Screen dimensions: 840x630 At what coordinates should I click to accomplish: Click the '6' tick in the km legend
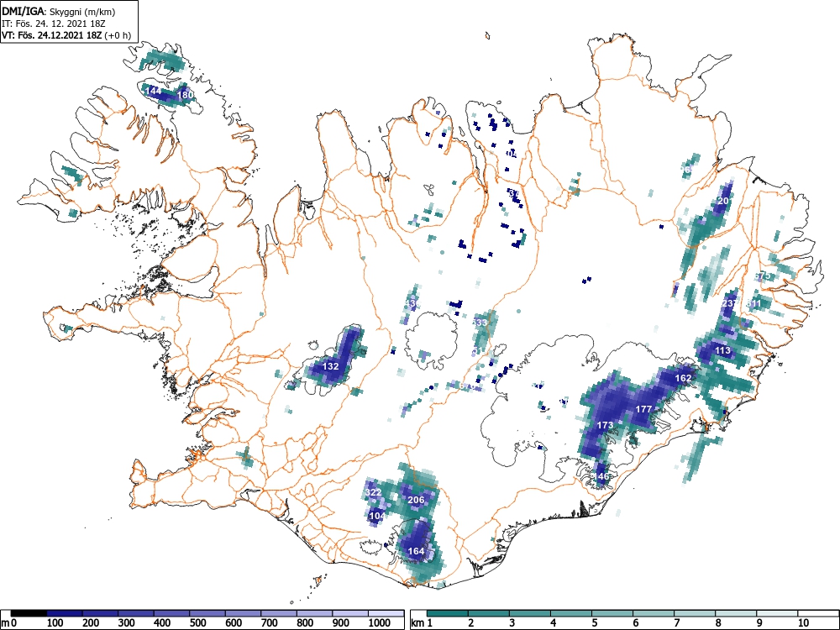coord(636,623)
